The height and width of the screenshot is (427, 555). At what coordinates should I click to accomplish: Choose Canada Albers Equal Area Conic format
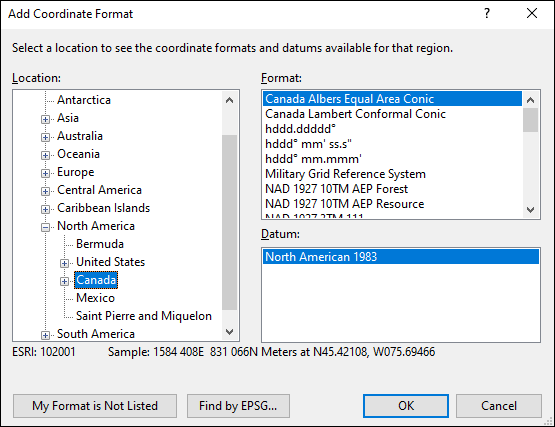coord(392,99)
